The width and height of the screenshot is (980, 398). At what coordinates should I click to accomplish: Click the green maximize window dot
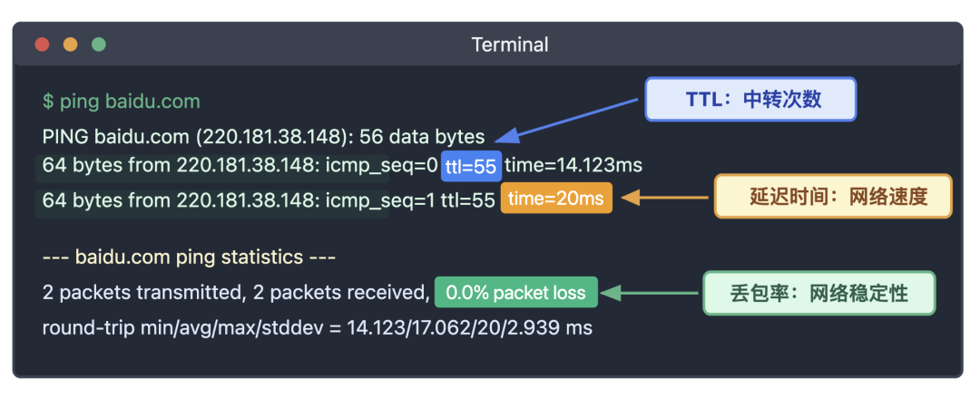(98, 44)
